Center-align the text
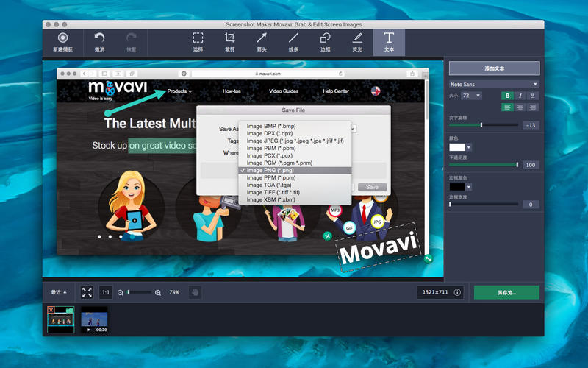 (520, 107)
